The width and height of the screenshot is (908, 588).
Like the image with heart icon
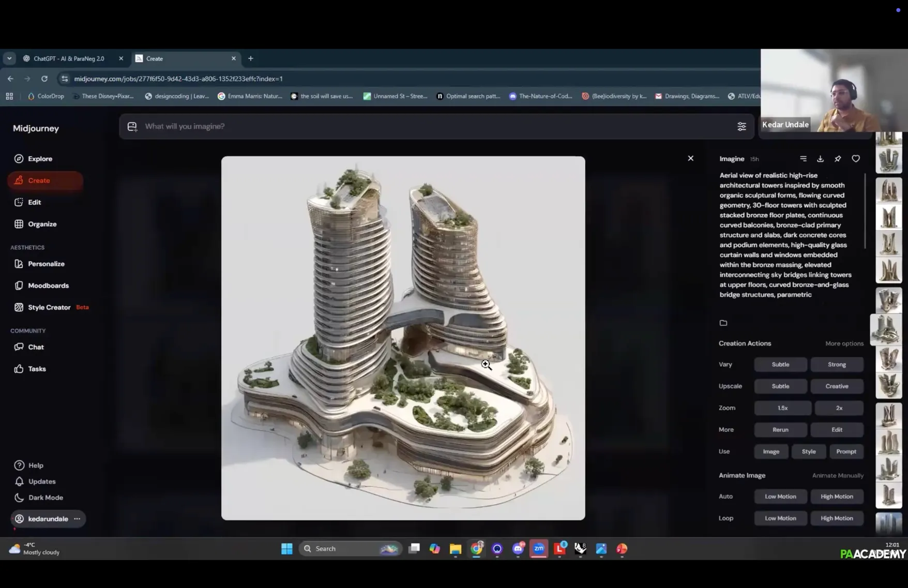pos(856,159)
